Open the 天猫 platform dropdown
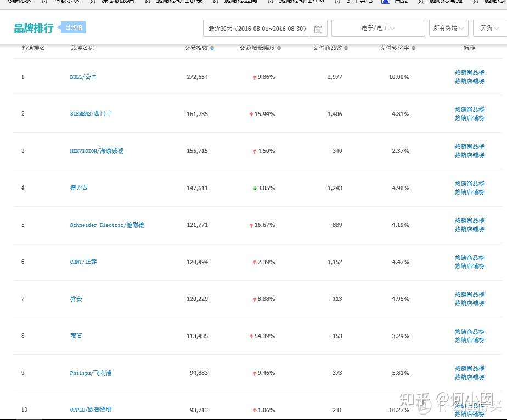 (x=489, y=28)
